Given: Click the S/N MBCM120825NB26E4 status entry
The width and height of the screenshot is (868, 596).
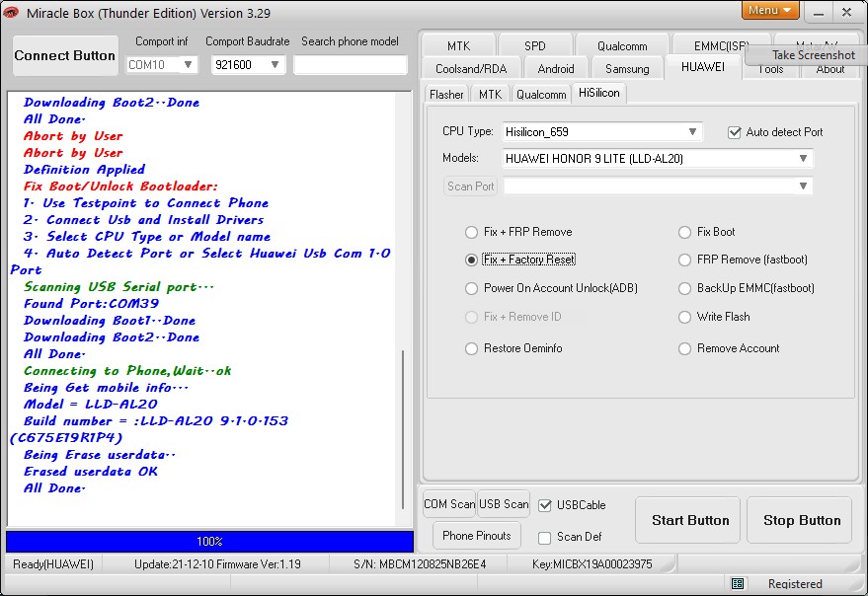Looking at the screenshot, I should (420, 564).
